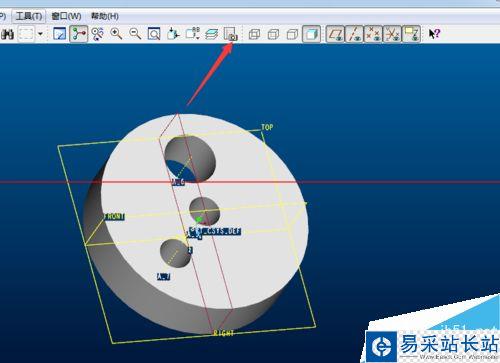Toggle datum axes visibility
The width and height of the screenshot is (500, 363).
(354, 34)
